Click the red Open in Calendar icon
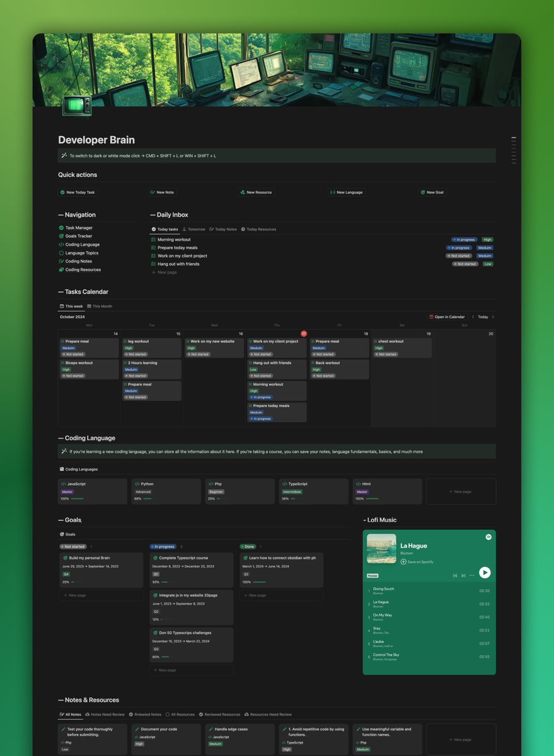The width and height of the screenshot is (554, 756). (x=432, y=317)
